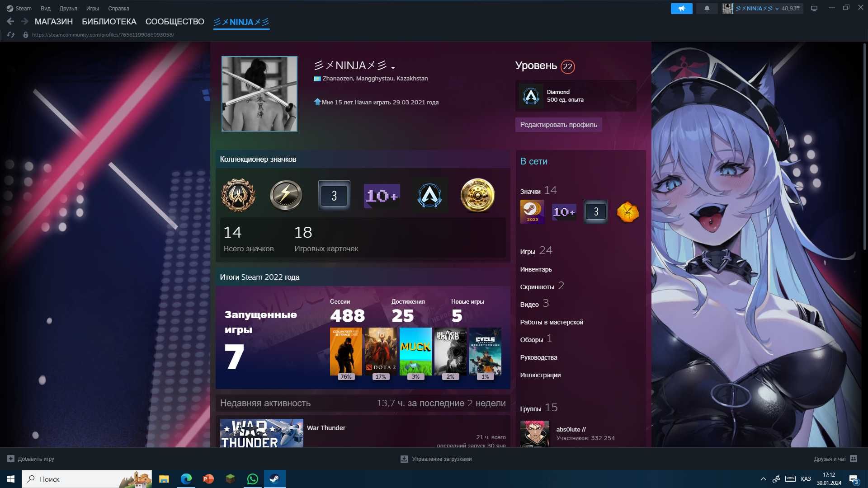The image size is (868, 488).
Task: Expand the profile name dropdown arrow
Action: coord(393,68)
